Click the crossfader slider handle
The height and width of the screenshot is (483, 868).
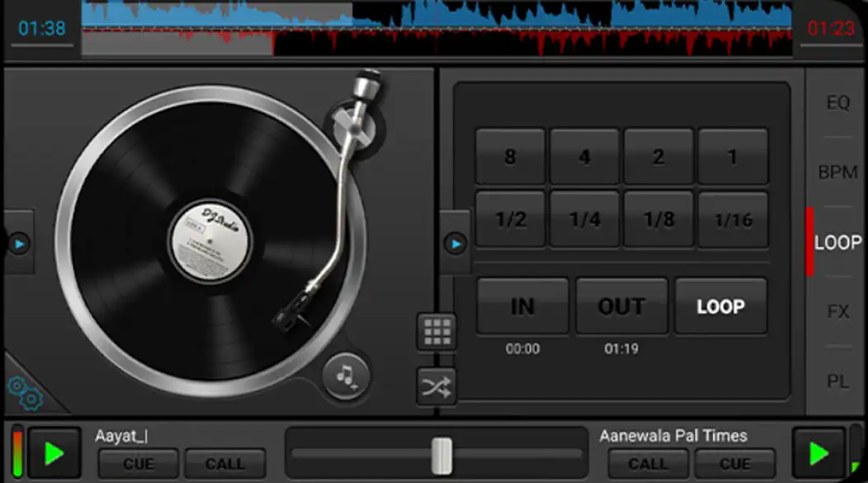pos(441,456)
